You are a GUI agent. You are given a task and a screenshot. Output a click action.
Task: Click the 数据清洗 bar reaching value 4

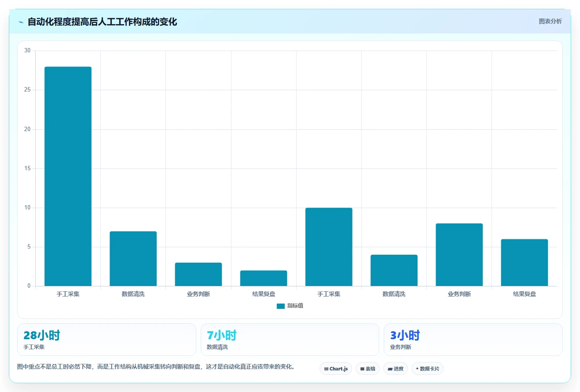(394, 270)
